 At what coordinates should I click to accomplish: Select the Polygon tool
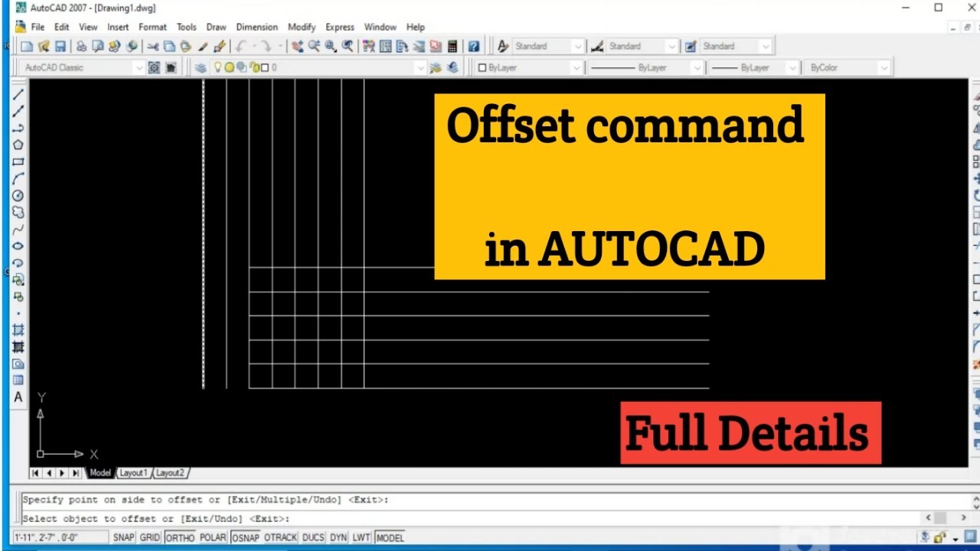click(x=18, y=145)
